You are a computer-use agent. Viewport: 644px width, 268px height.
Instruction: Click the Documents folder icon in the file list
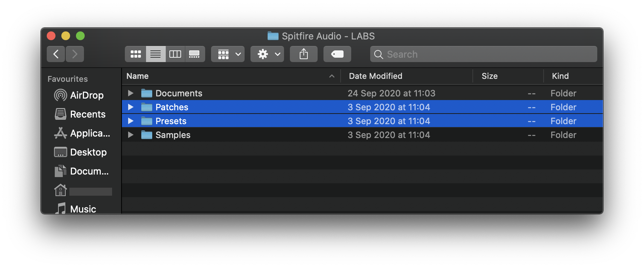point(147,93)
